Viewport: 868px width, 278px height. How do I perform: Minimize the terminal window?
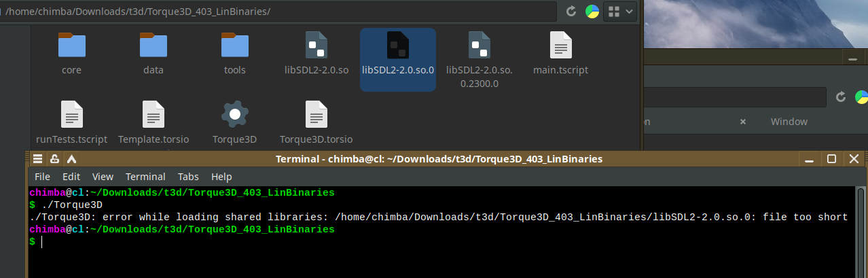809,159
